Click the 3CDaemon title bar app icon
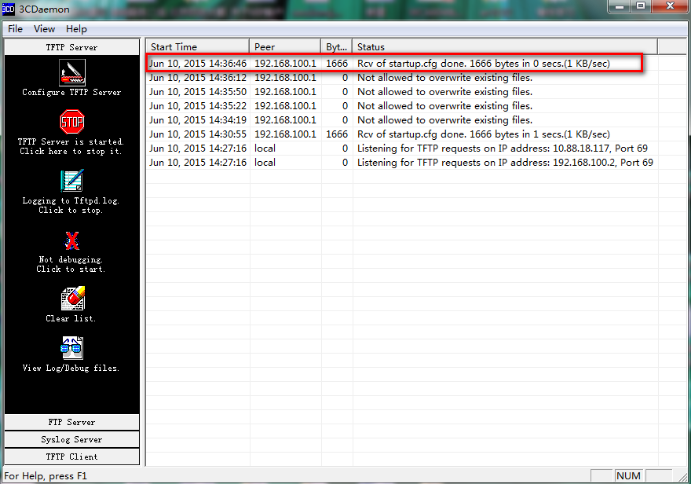The height and width of the screenshot is (484, 692). click(x=8, y=8)
